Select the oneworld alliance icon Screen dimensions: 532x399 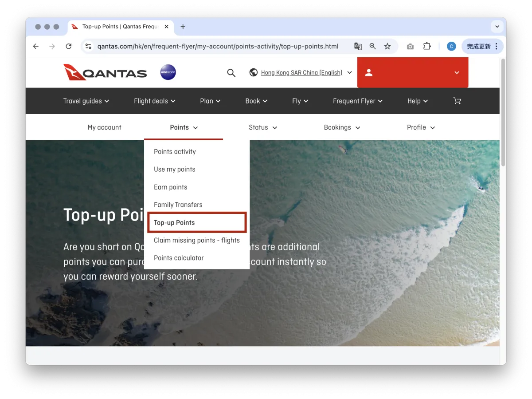pos(168,72)
